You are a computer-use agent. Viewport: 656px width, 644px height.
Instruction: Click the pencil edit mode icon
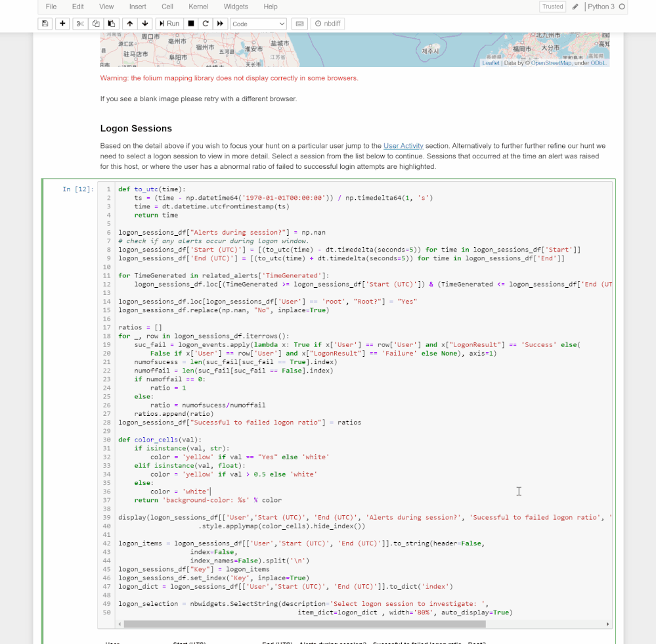[575, 7]
